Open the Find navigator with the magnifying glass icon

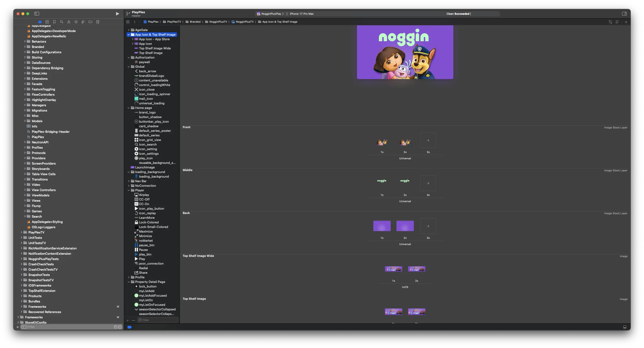[x=61, y=22]
